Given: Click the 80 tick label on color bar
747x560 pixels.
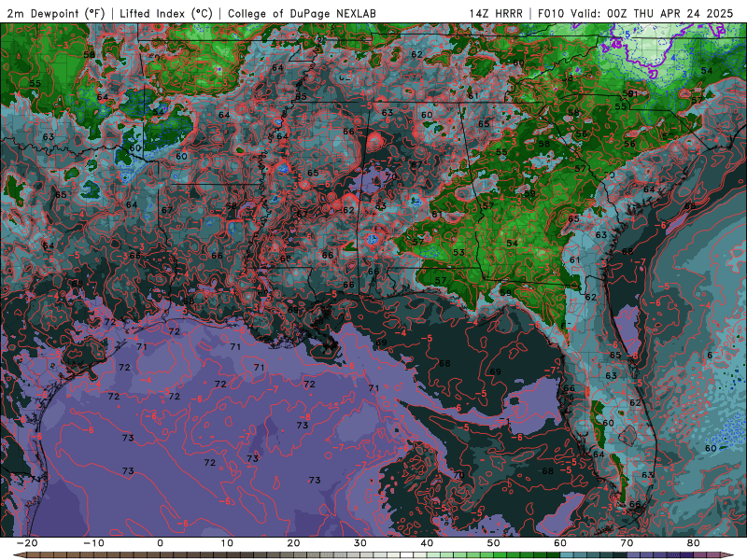Looking at the screenshot, I should [x=694, y=543].
